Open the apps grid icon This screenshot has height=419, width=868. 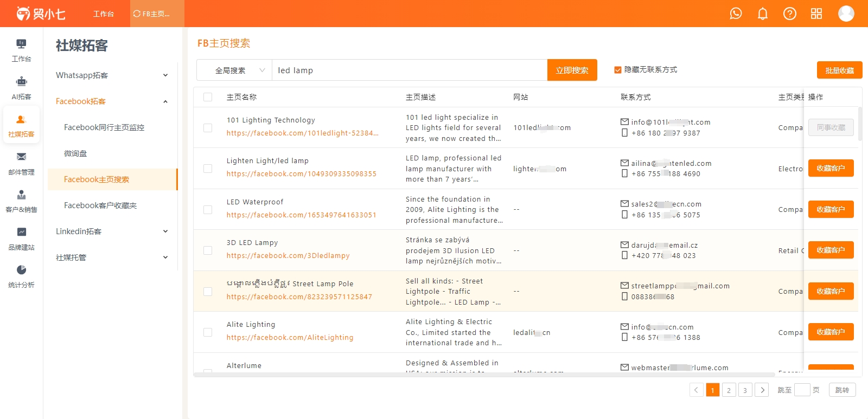(816, 14)
